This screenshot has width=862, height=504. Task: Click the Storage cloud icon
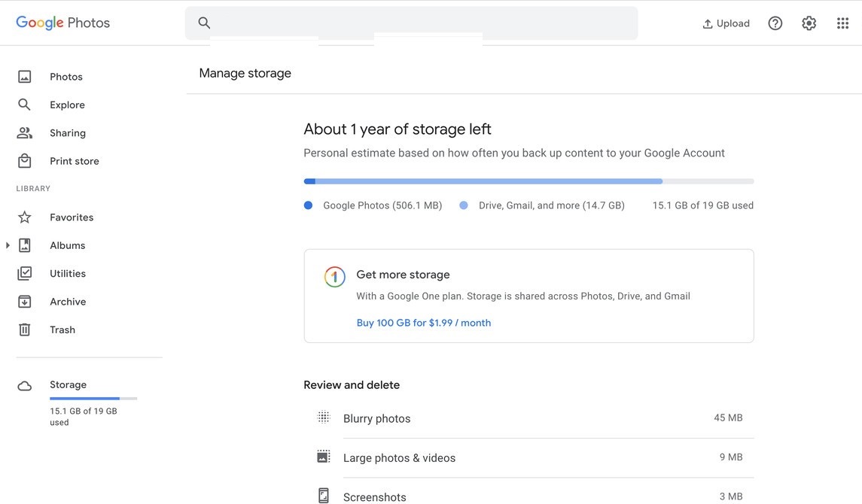tap(25, 386)
